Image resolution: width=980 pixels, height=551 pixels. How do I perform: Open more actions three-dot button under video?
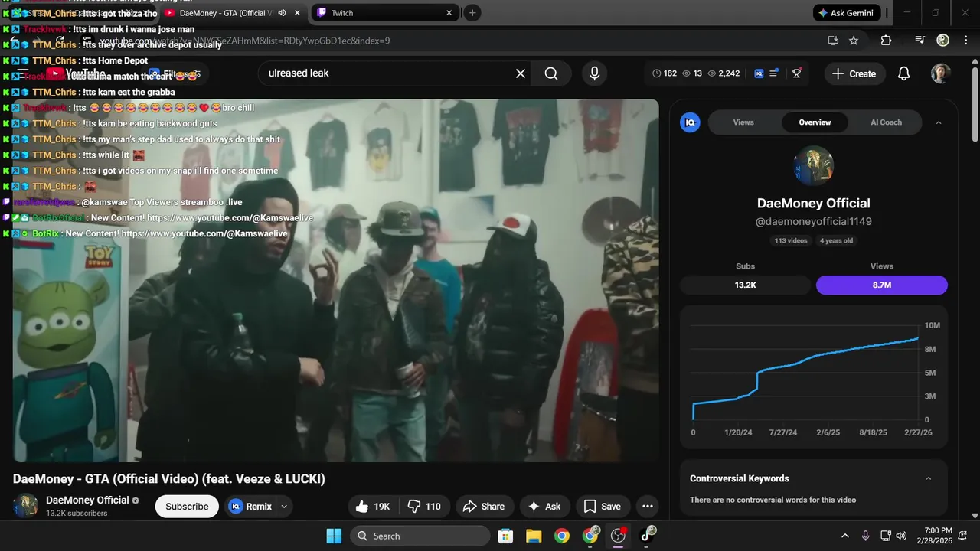click(x=648, y=506)
